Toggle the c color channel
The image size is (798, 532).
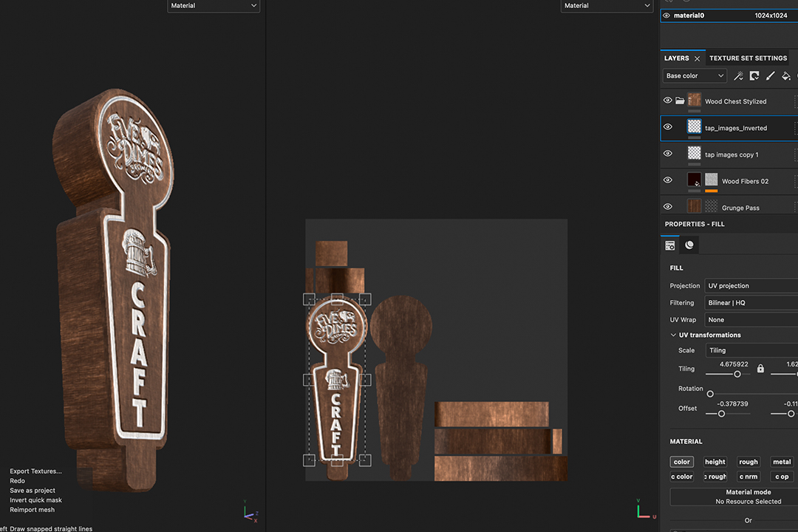pos(681,477)
